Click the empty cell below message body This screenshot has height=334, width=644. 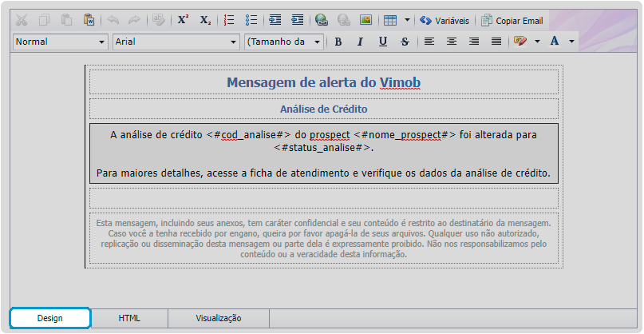[324, 198]
